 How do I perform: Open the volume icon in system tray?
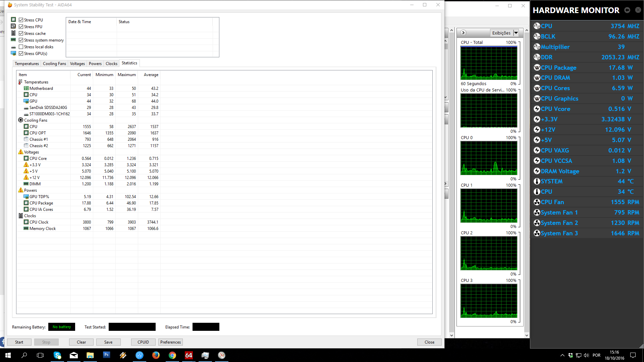coord(586,355)
